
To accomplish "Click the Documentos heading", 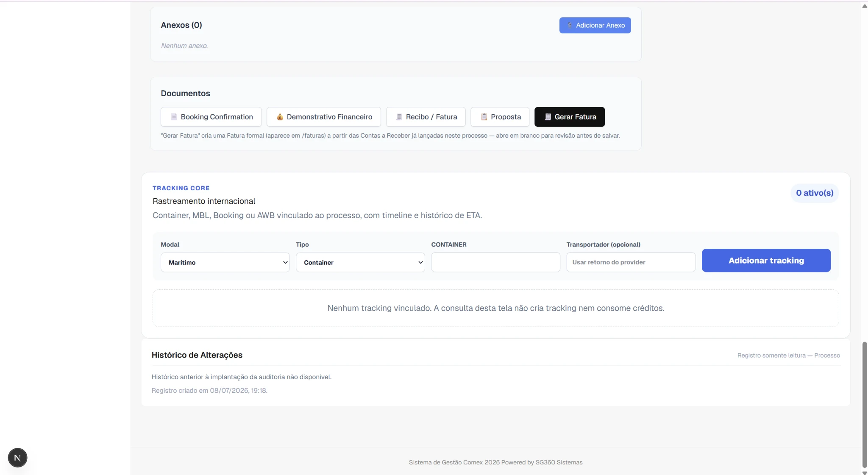I will click(x=185, y=93).
